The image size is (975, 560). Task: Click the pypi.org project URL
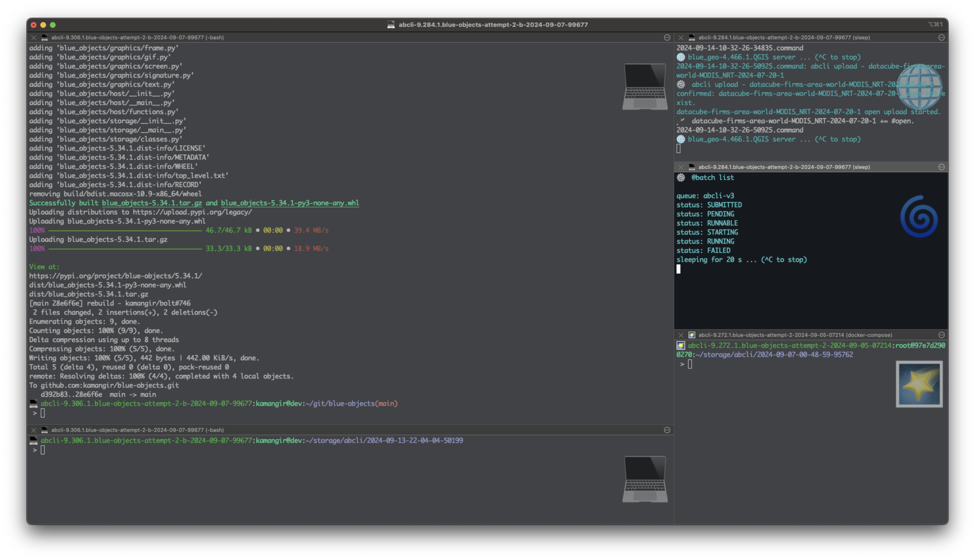(116, 276)
